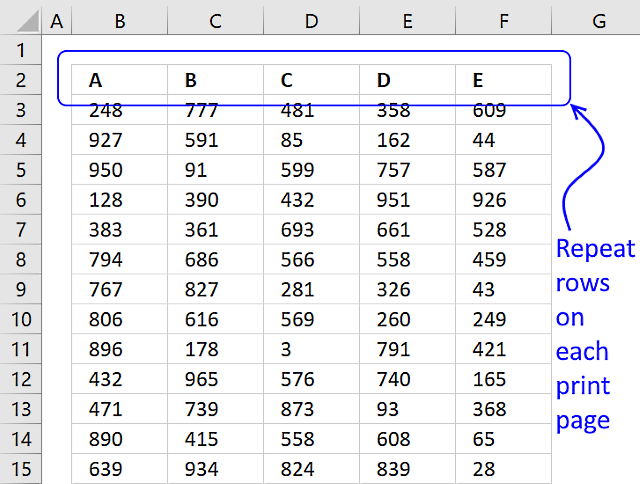Screen dimensions: 640x484
Task: Click cell with value 128
Action: click(x=120, y=199)
